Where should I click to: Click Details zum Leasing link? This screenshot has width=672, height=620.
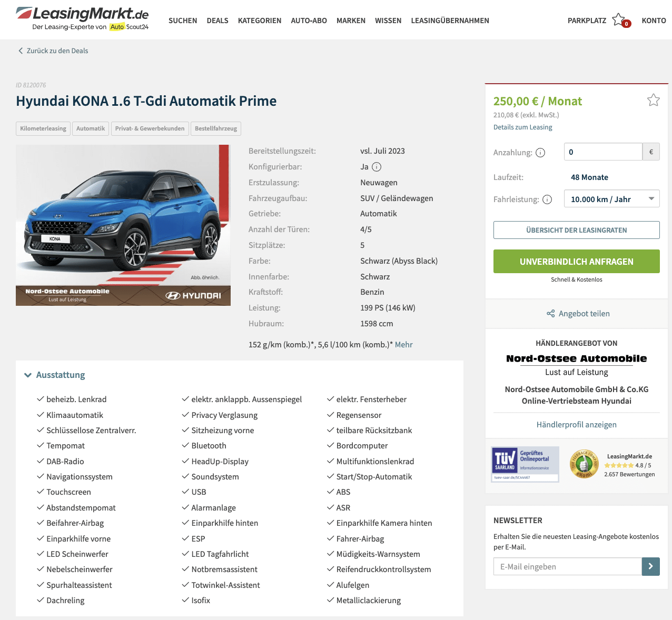[x=523, y=127]
